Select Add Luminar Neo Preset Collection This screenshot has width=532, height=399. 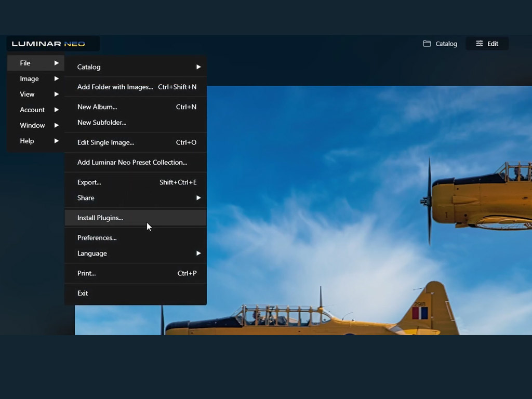[x=132, y=163]
